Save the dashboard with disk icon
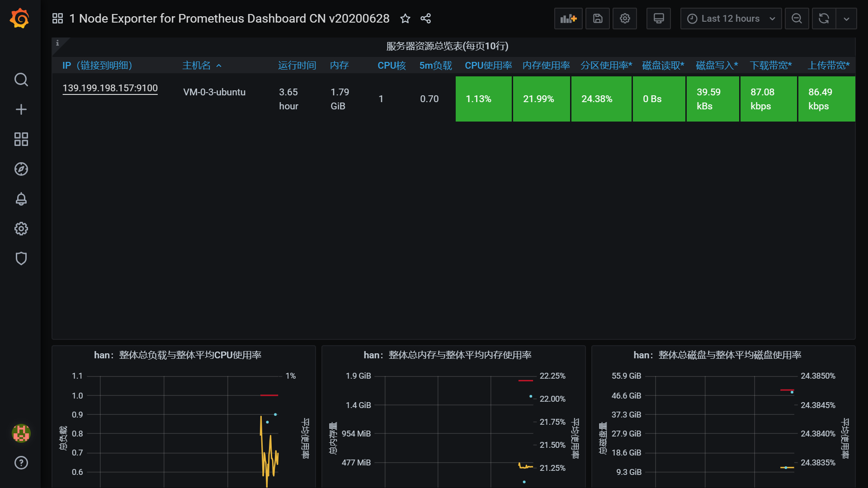The height and width of the screenshot is (488, 868). coord(598,19)
